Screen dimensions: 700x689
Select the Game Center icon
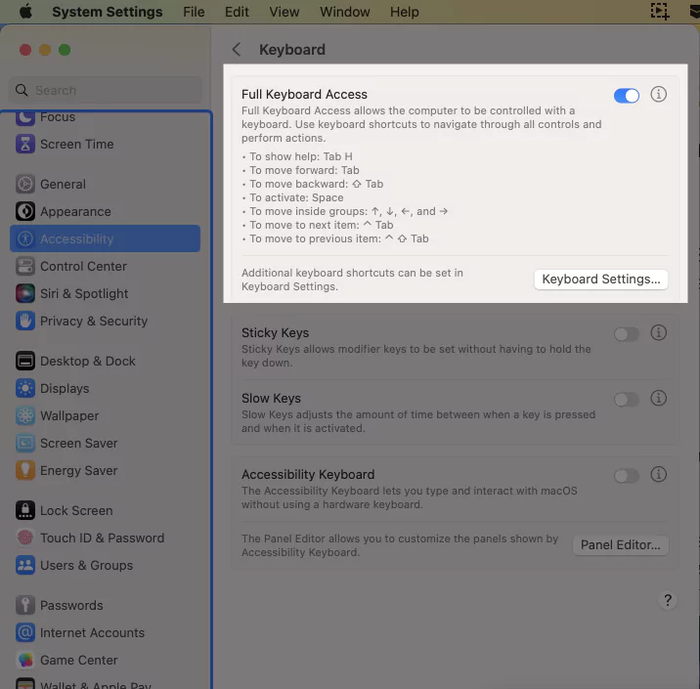tap(25, 660)
